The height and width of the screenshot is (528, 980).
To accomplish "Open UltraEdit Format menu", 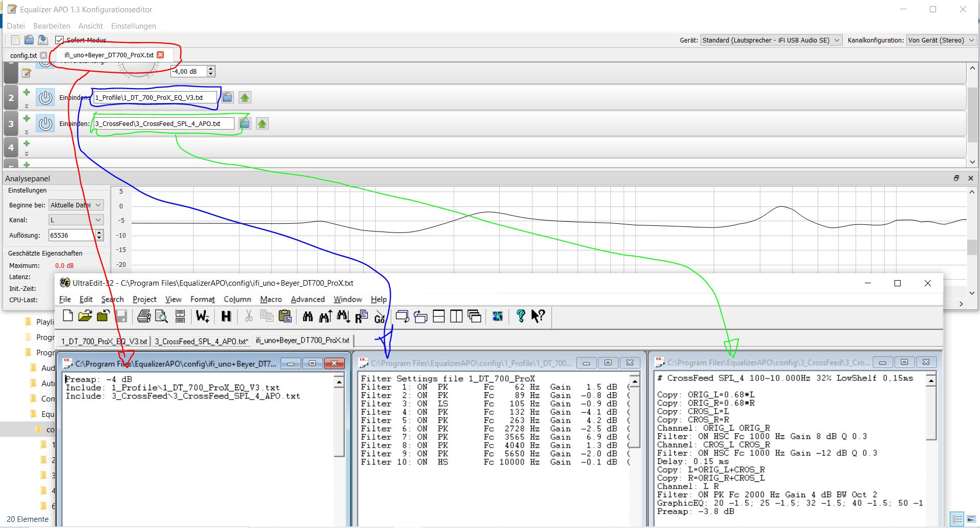I will pos(202,300).
